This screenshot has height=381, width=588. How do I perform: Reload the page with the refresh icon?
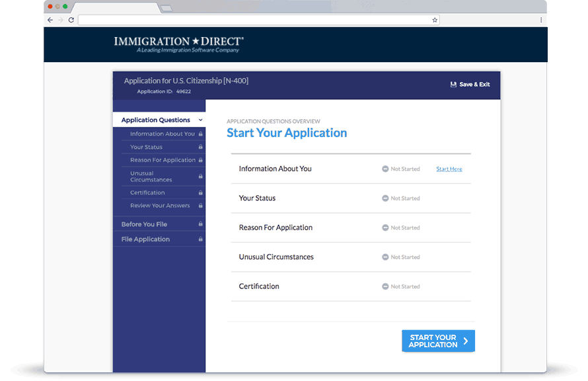71,20
